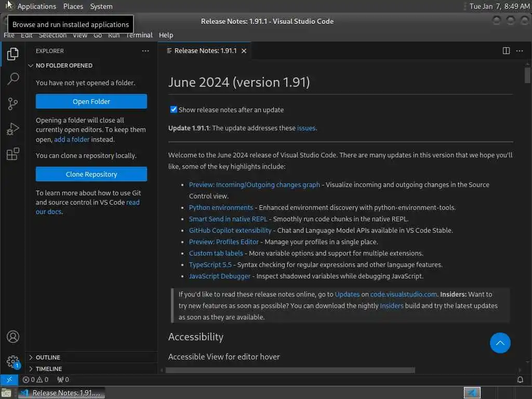
Task: Open the Updates link
Action: point(347,295)
